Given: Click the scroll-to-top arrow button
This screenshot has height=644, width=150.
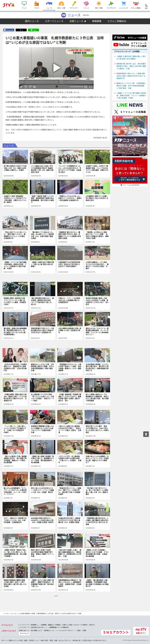Looking at the screenshot, I should coord(146,434).
